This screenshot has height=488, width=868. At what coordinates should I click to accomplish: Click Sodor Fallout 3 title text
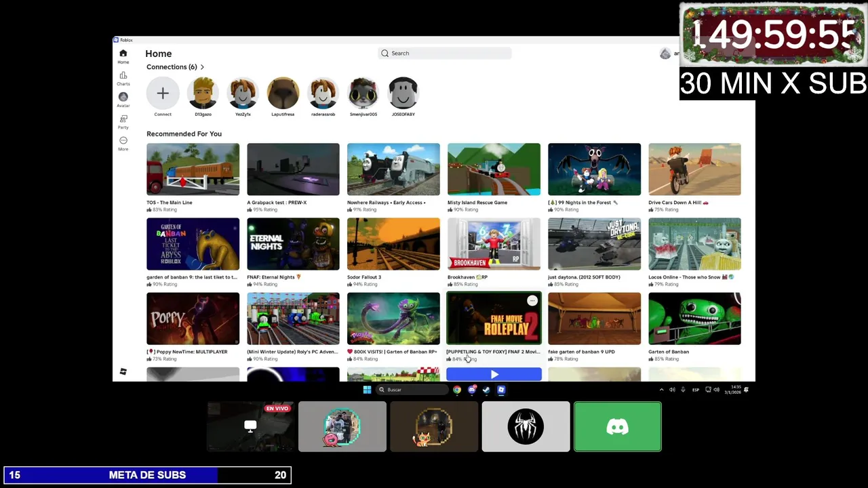coord(364,277)
